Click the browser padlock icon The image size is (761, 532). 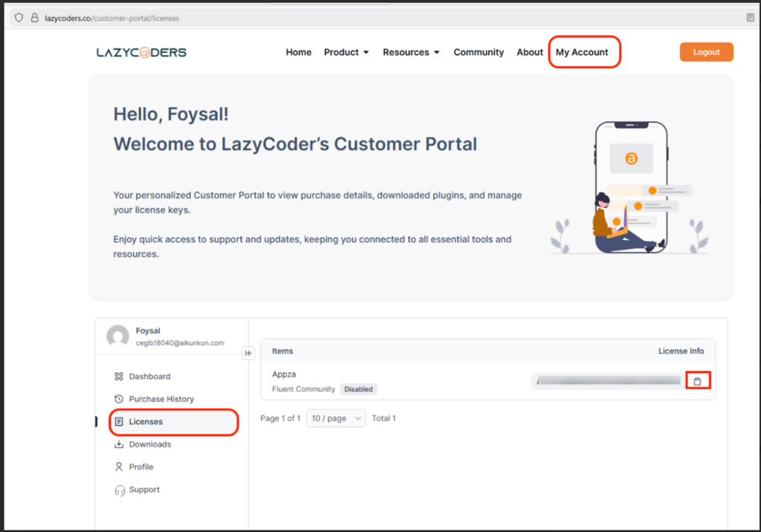(x=34, y=18)
